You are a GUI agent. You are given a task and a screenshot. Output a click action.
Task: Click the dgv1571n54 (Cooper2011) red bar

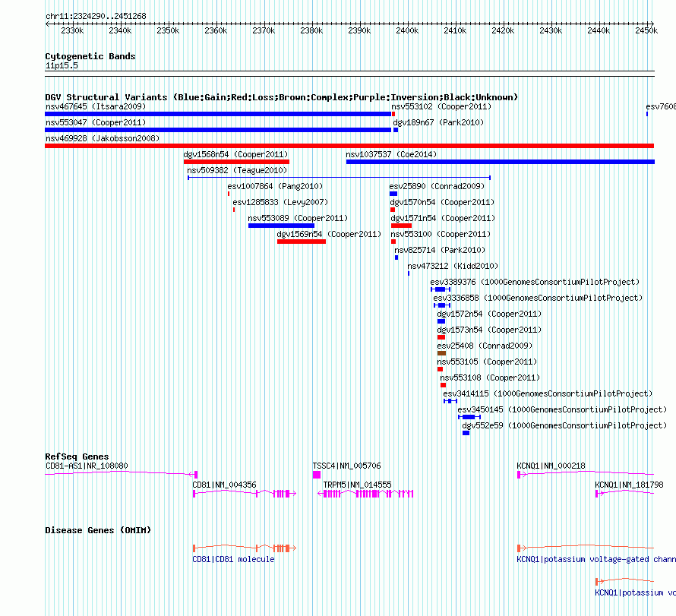[x=401, y=226]
